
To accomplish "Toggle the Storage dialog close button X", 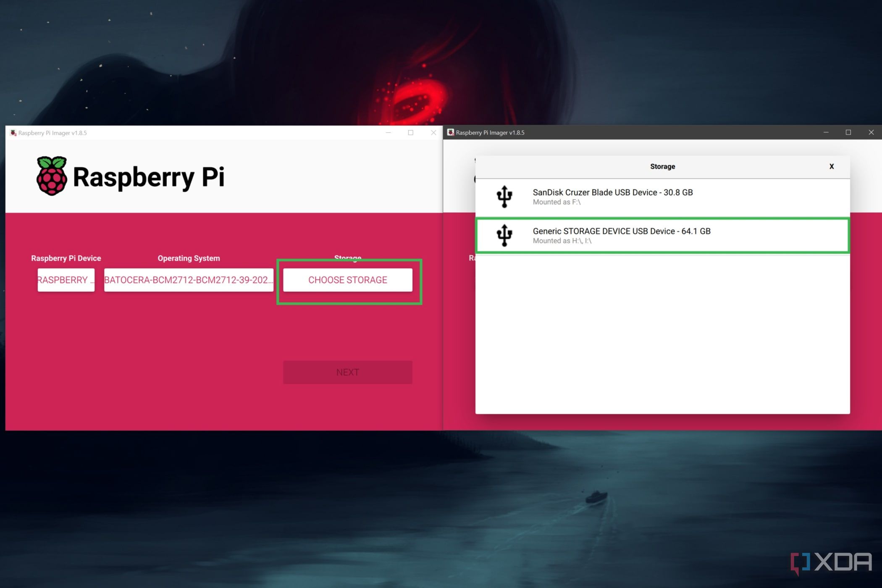I will click(832, 166).
